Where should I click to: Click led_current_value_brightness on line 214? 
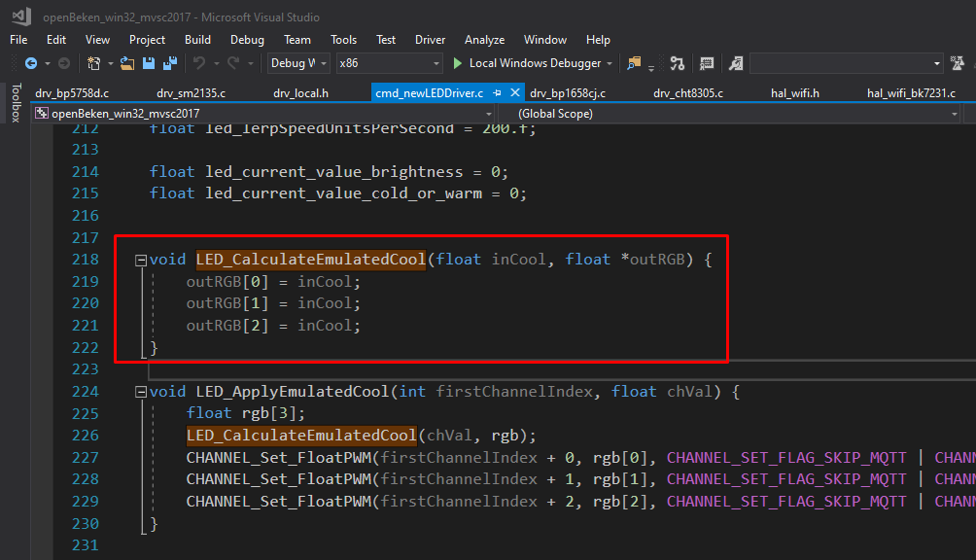coord(334,172)
